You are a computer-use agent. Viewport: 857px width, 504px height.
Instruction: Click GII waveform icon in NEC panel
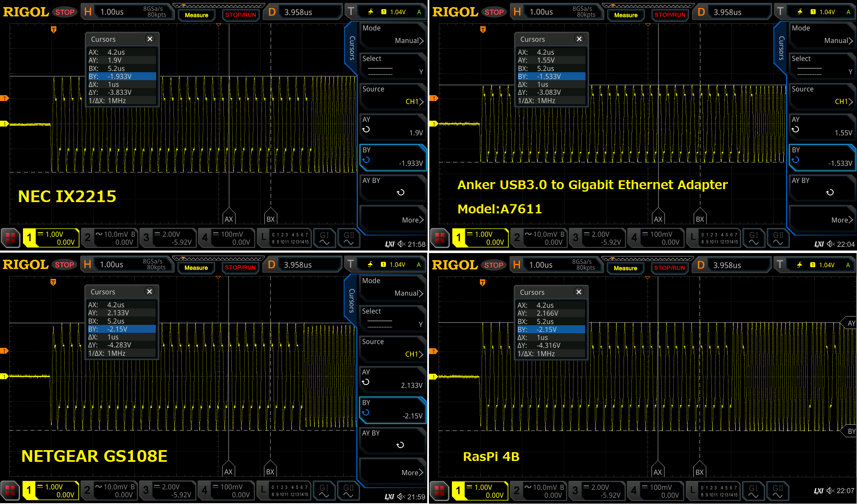349,238
